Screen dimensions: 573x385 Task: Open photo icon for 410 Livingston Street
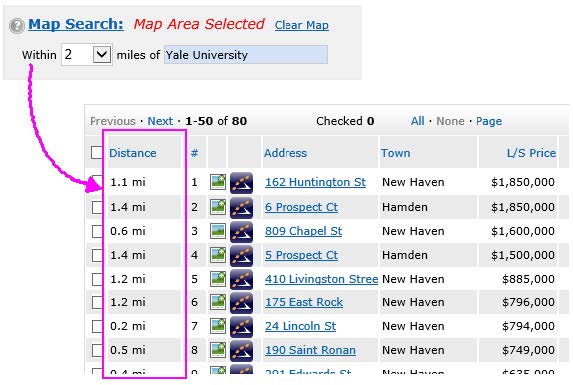[x=218, y=279]
